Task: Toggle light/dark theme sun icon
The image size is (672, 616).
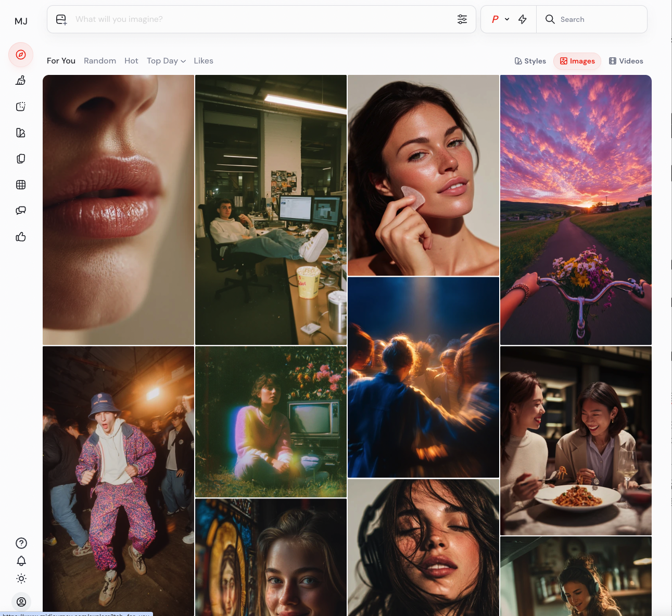Action: click(21, 579)
